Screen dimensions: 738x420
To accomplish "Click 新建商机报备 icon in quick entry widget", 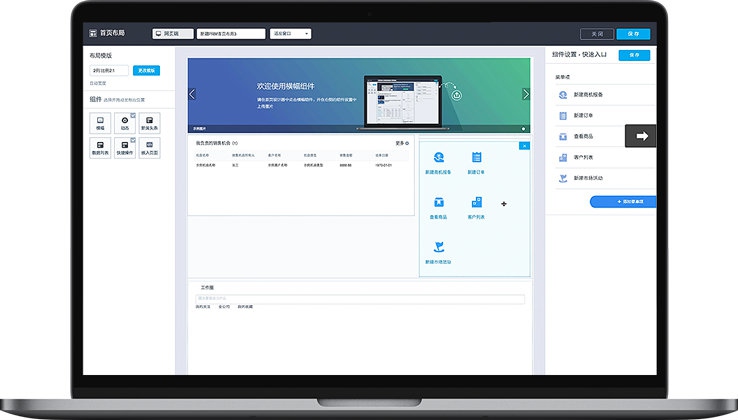I will click(439, 157).
